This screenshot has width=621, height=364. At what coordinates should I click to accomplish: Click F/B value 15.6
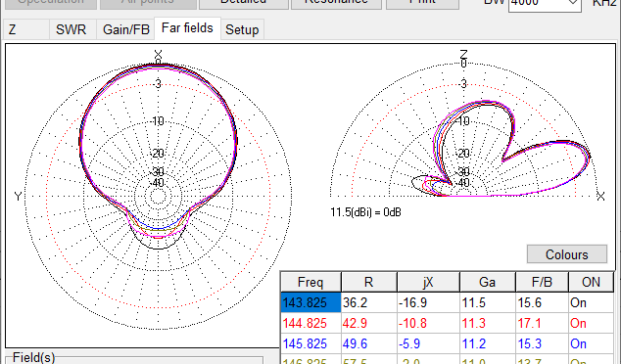coord(542,302)
